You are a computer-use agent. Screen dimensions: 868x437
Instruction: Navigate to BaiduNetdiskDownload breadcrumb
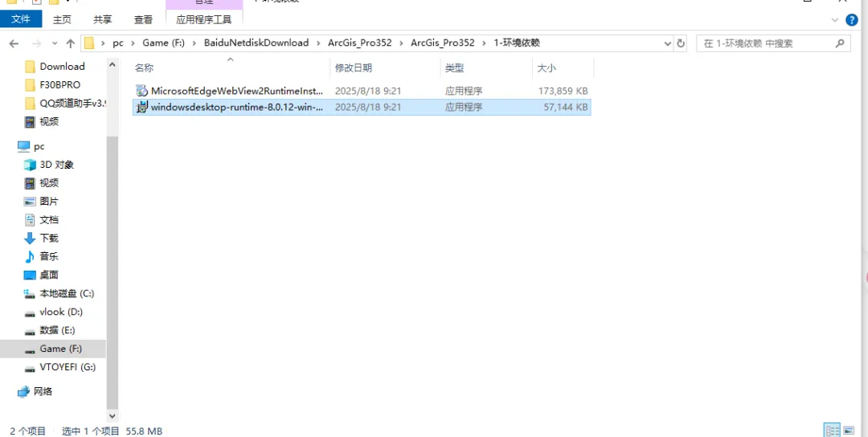click(256, 43)
